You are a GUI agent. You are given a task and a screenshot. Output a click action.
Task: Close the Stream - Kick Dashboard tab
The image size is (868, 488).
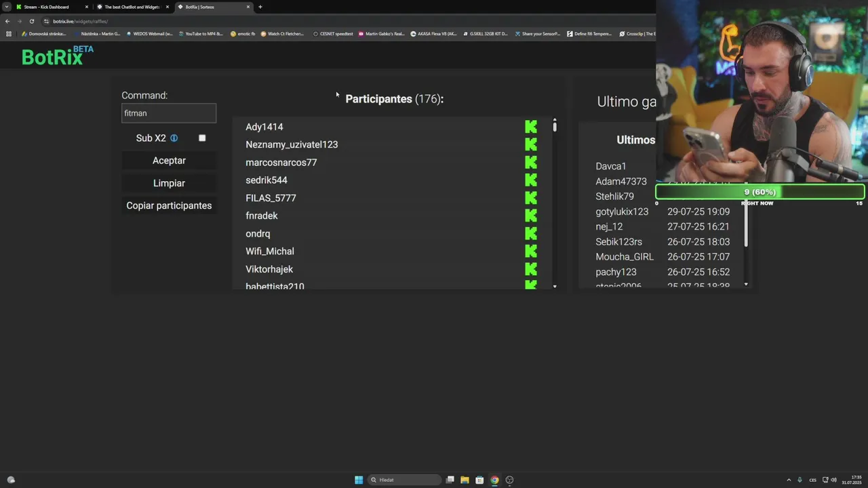pos(87,7)
